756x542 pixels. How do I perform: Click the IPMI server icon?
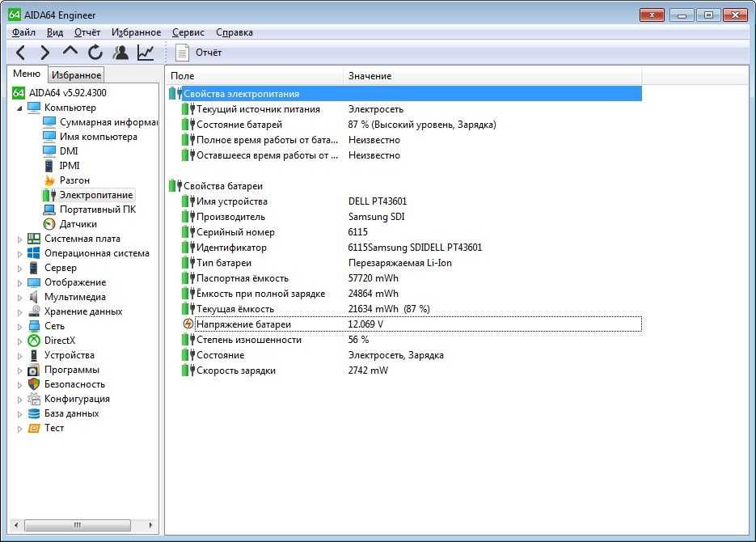(49, 166)
